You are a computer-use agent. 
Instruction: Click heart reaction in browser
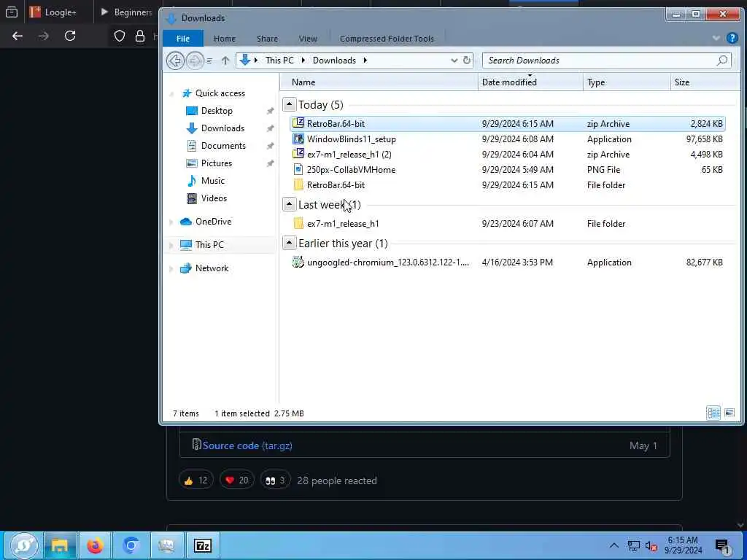click(237, 481)
